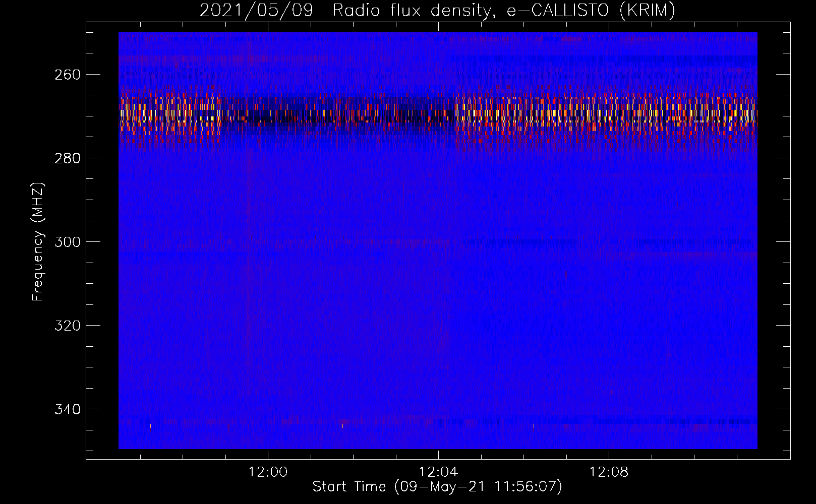Click the 320 frequency tick label

[68, 326]
